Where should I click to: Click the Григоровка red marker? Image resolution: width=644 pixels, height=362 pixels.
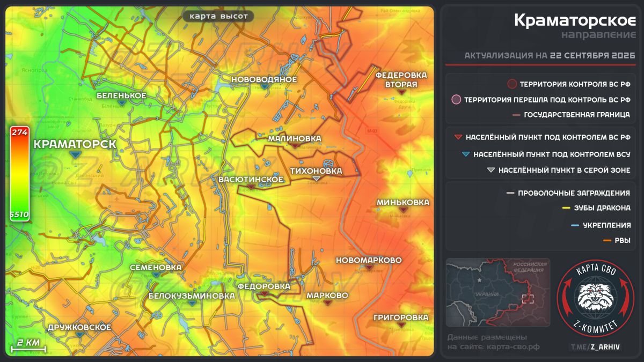tap(401, 325)
